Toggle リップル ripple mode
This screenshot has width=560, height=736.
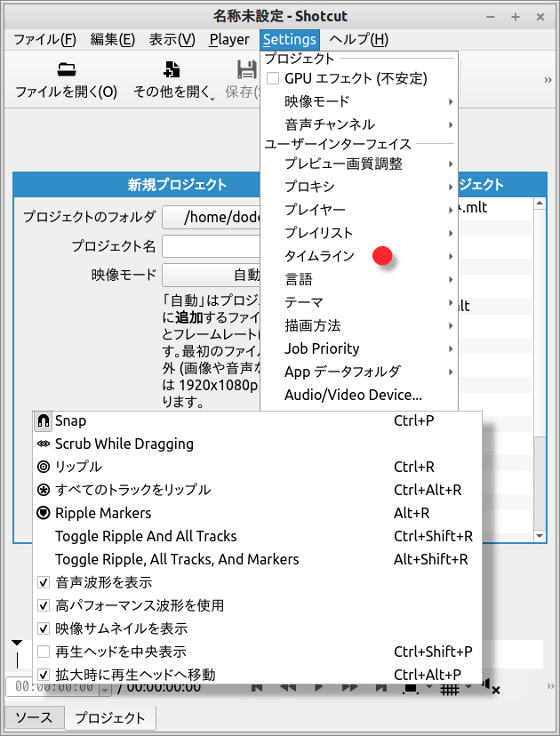257,467
